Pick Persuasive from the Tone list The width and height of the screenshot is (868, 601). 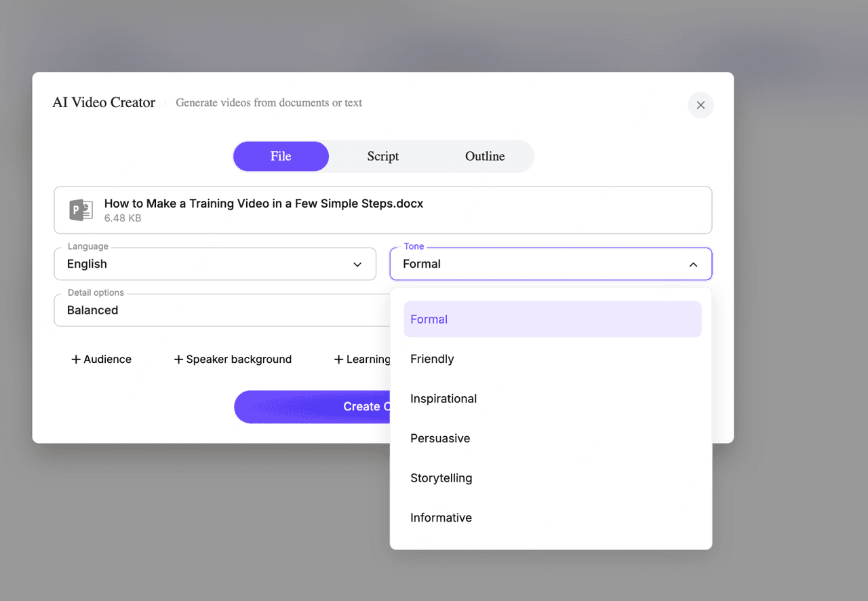[440, 438]
